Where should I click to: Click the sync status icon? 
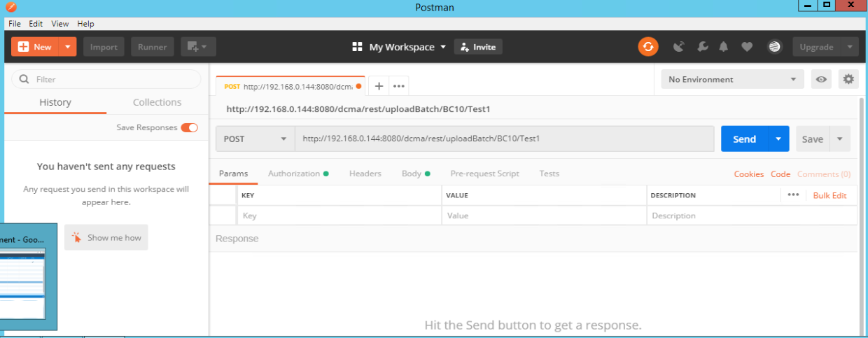648,47
